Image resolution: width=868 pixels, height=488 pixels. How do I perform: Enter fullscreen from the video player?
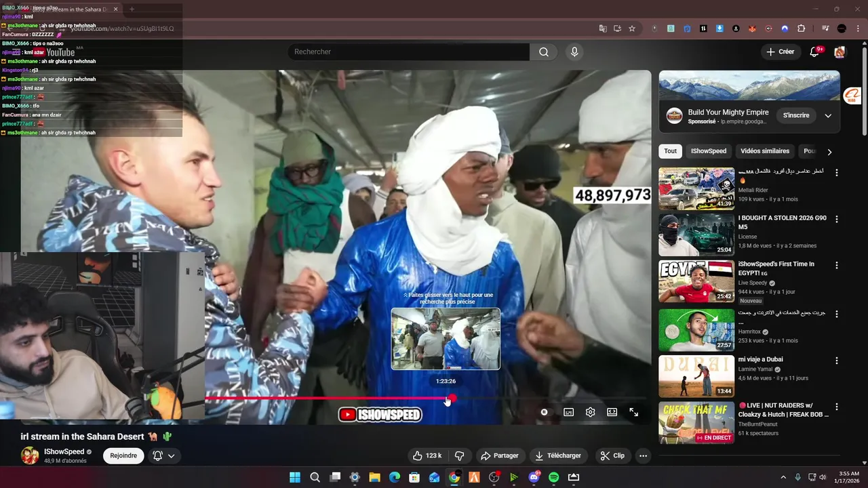[633, 412]
